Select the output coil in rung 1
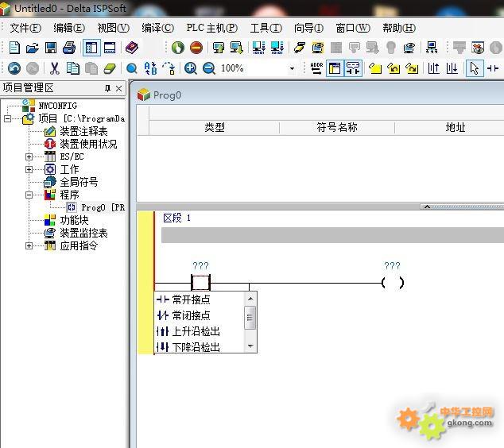The height and width of the screenshot is (448, 504). (x=393, y=283)
